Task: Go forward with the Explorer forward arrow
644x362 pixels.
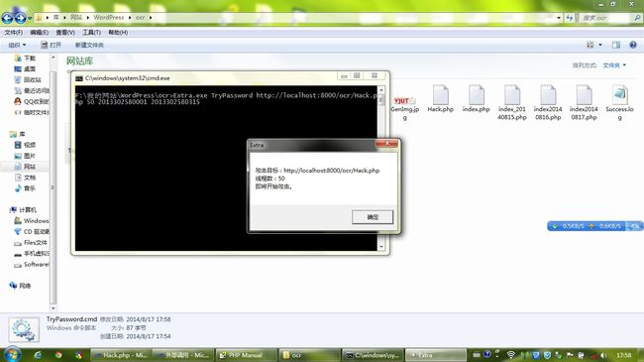Action: point(20,18)
